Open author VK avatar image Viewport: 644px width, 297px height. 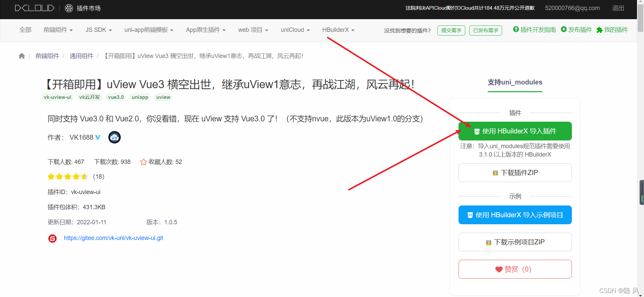pos(114,137)
